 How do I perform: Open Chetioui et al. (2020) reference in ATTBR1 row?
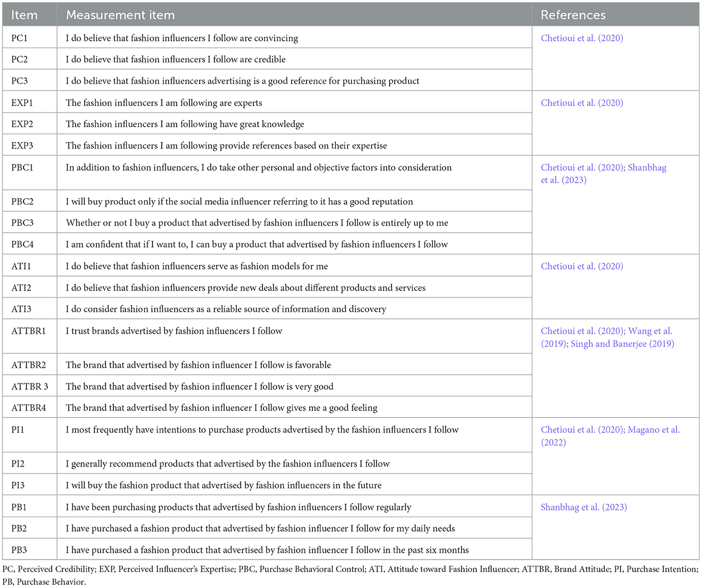(582, 331)
